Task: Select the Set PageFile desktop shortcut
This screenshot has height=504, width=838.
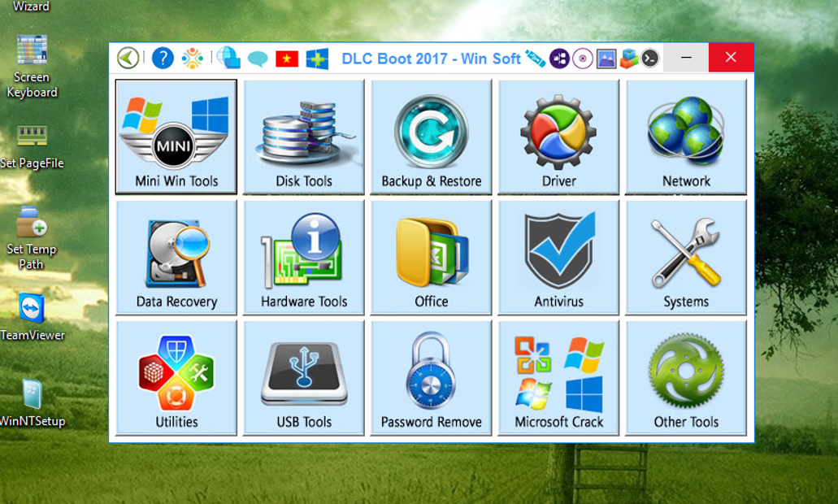Action: click(x=32, y=147)
